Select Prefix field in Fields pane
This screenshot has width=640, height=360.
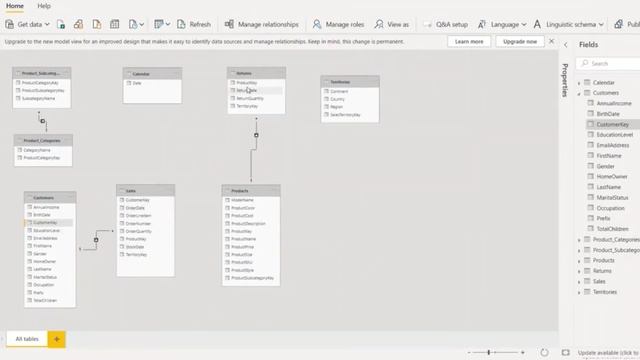click(603, 218)
